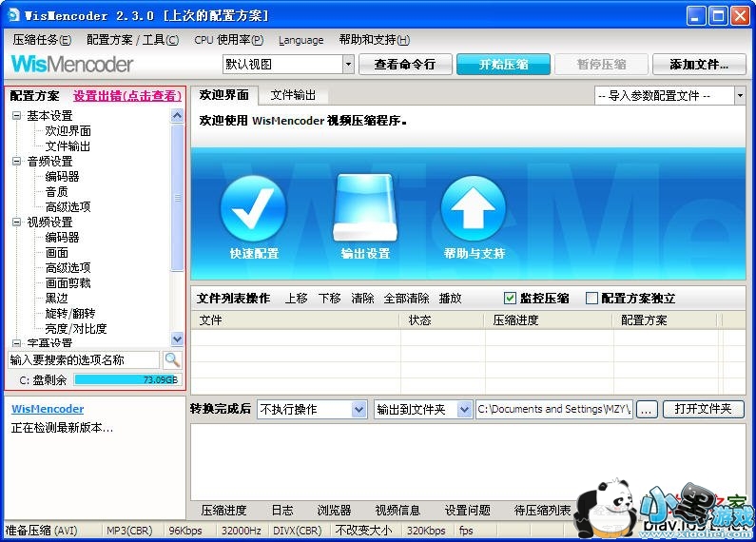Open the CPU 使用率(P) menu
Screen dimensions: 756x542
point(228,40)
